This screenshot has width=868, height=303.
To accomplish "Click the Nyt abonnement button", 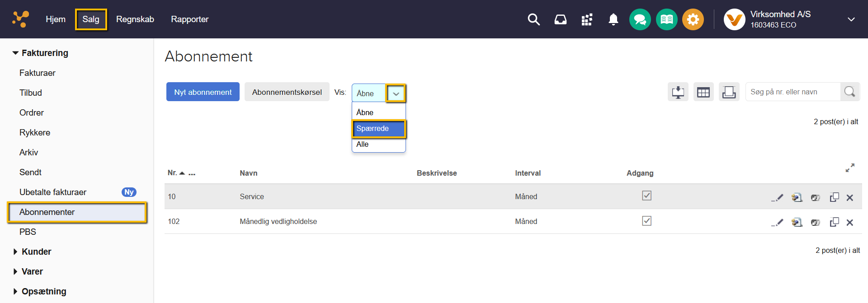I will (203, 92).
